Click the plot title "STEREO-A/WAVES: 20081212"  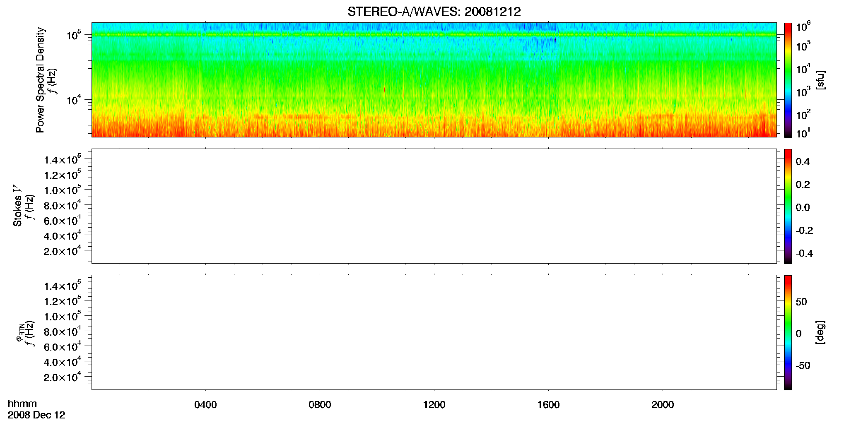[434, 12]
